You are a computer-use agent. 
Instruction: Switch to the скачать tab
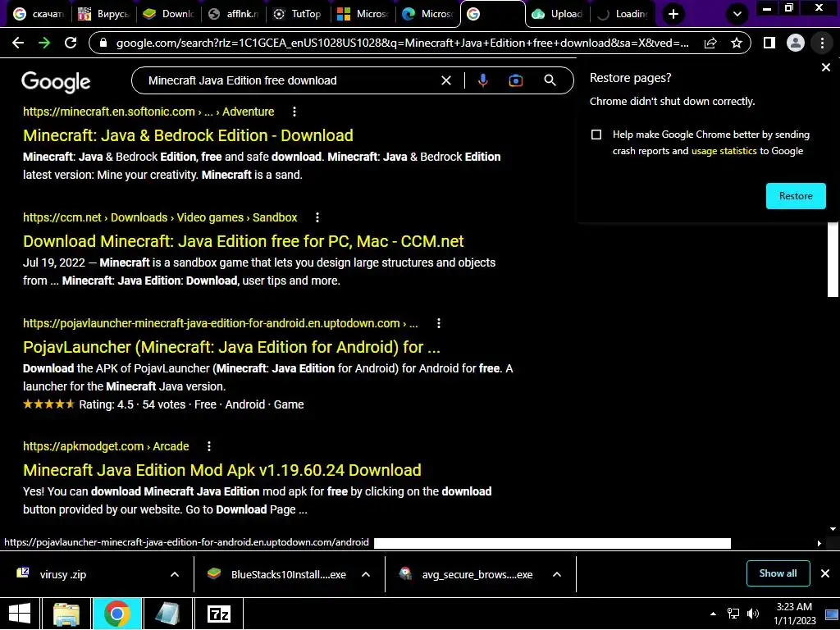pos(39,14)
